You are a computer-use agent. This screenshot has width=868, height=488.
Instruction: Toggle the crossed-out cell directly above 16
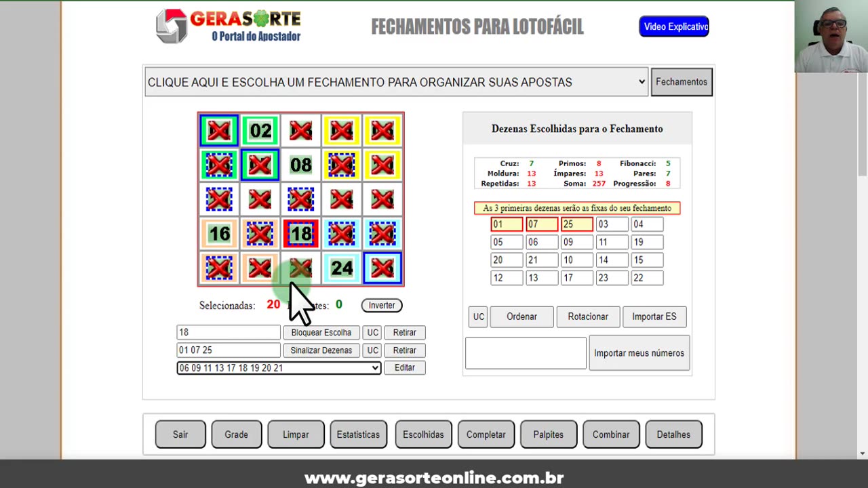point(219,199)
